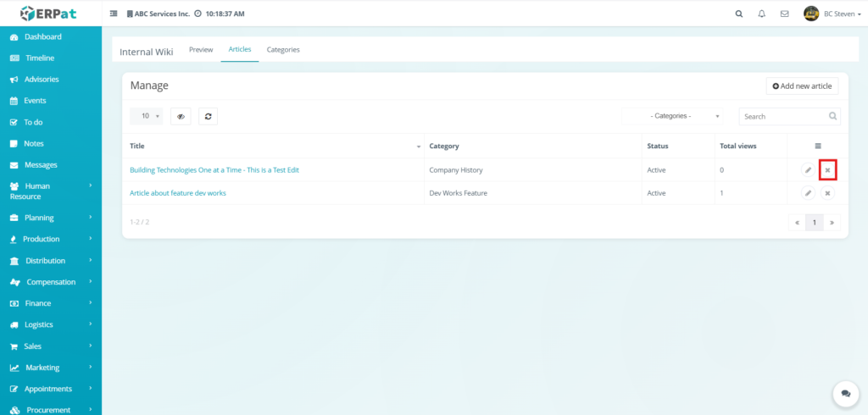Switch to the Preview tab
Image resolution: width=868 pixels, height=415 pixels.
201,50
